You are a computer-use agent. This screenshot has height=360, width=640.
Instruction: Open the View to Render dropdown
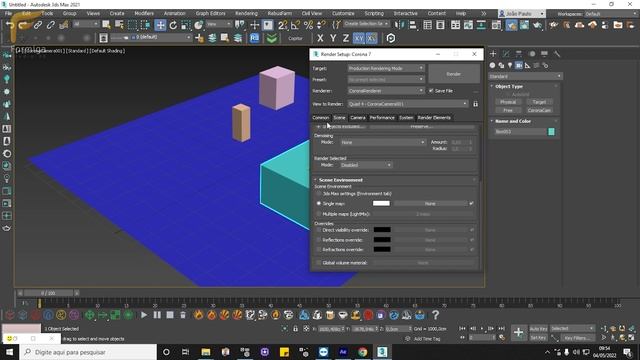(x=408, y=104)
